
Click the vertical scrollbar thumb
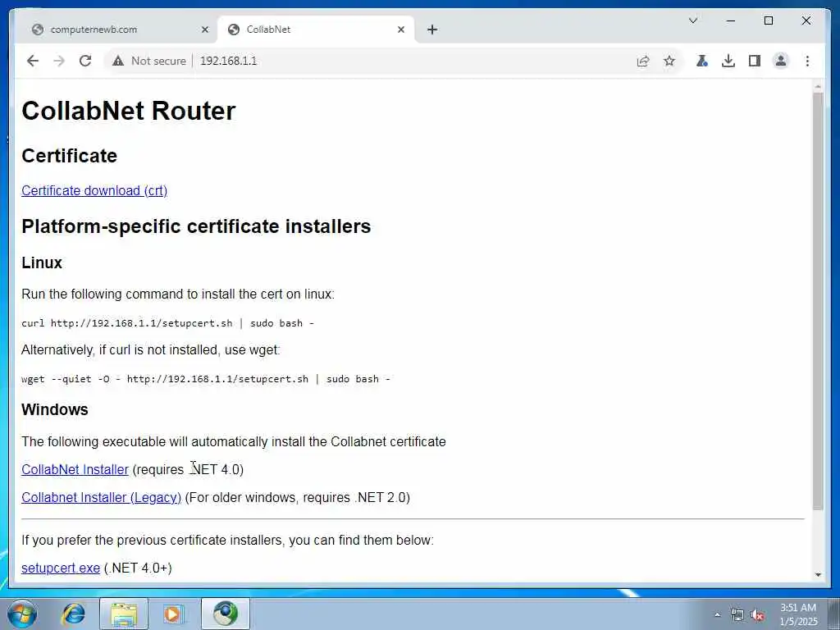click(818, 301)
